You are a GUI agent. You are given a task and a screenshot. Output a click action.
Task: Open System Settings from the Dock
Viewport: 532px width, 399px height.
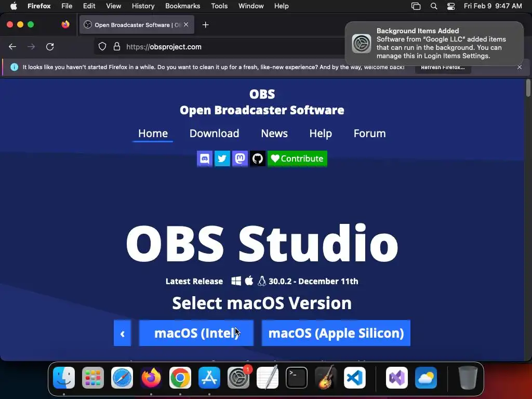click(x=238, y=378)
